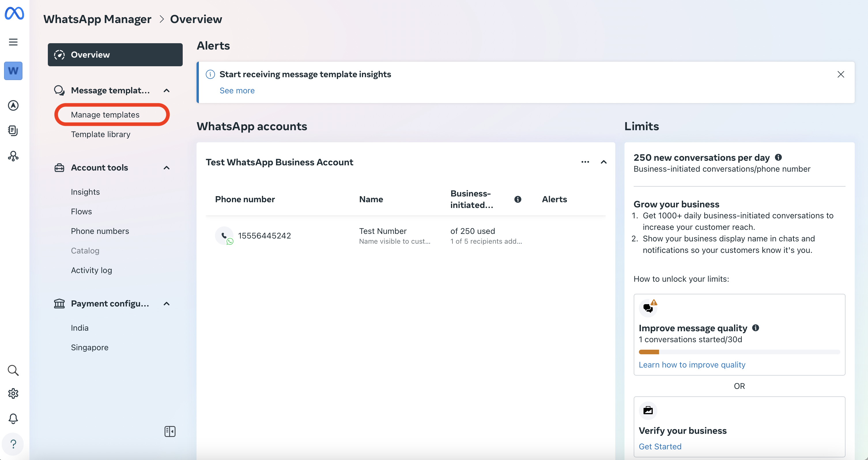Open the help question mark icon
Image resolution: width=868 pixels, height=460 pixels.
[x=13, y=444]
